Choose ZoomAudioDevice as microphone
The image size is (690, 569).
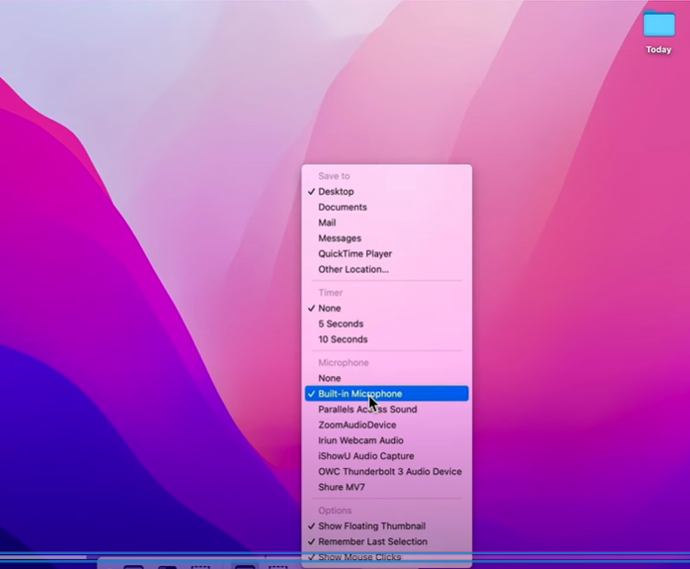386,425
